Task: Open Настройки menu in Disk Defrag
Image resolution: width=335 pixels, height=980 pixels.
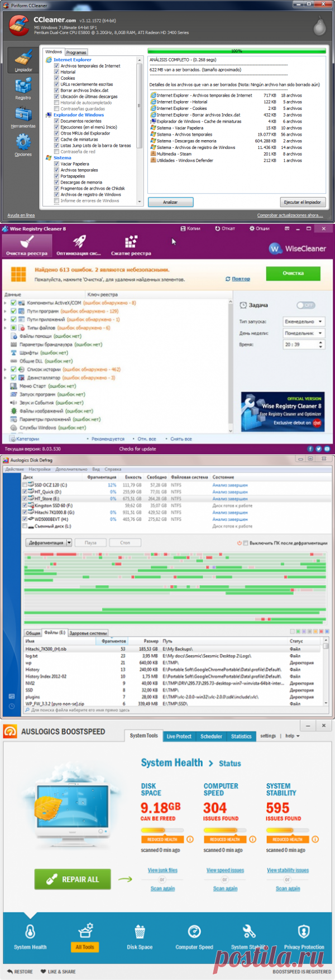Action: [x=40, y=469]
